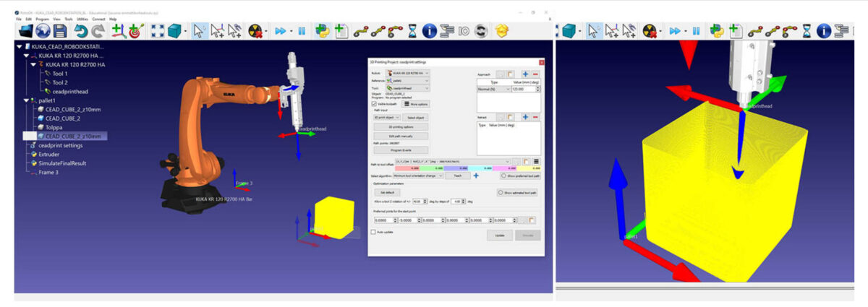
Task: Open the Reference pallet1 dropdown
Action: [x=408, y=79]
